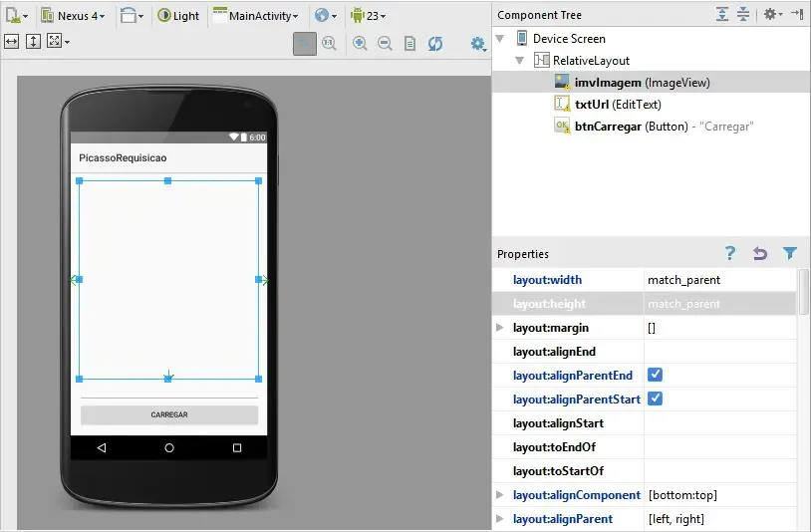
Task: Click the Properties help question mark icon
Action: [x=729, y=253]
